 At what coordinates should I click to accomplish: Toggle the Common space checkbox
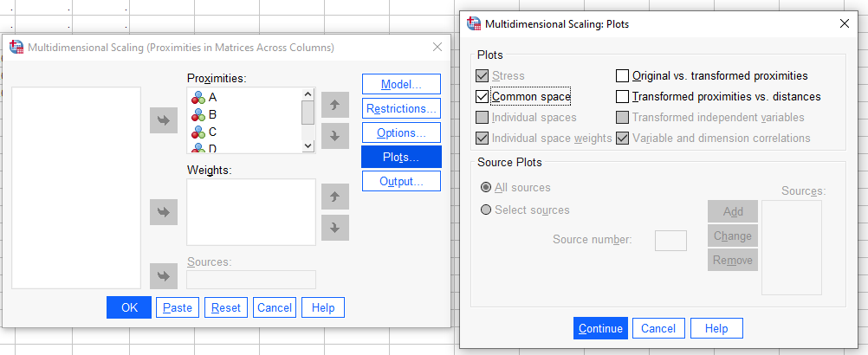click(483, 97)
